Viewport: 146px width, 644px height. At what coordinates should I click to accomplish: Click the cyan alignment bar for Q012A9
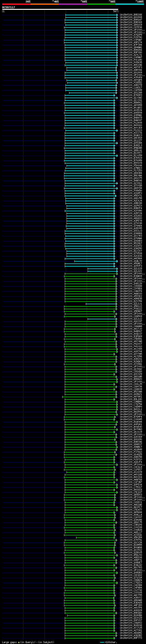pos(93,93)
